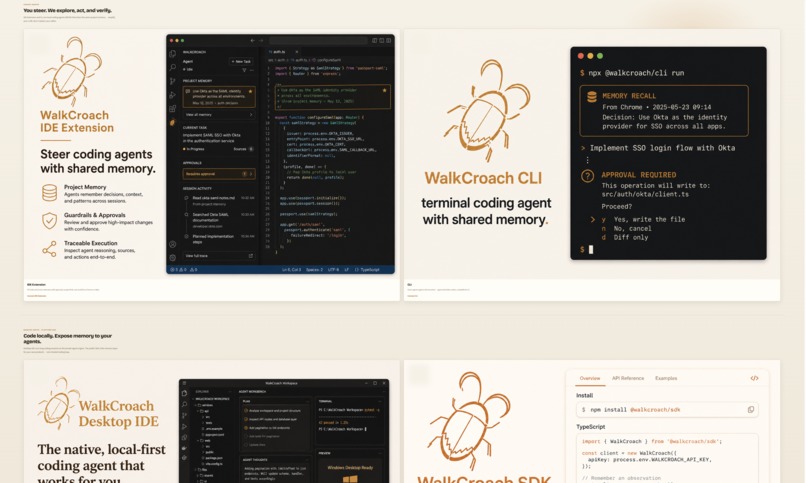Click the Traceable Execution share icon

click(x=49, y=249)
